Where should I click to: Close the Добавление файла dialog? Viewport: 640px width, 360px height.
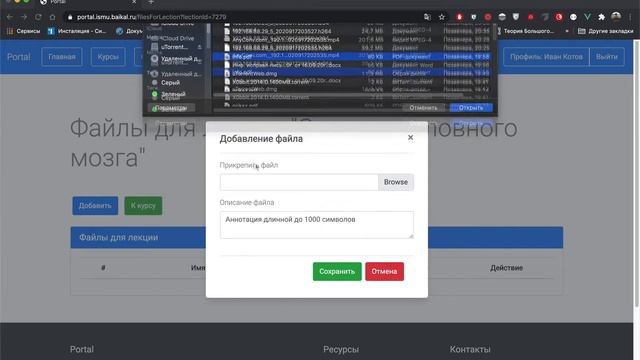point(410,138)
